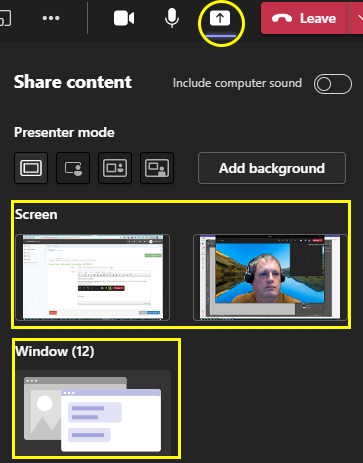Click the Add background button

pos(272,168)
